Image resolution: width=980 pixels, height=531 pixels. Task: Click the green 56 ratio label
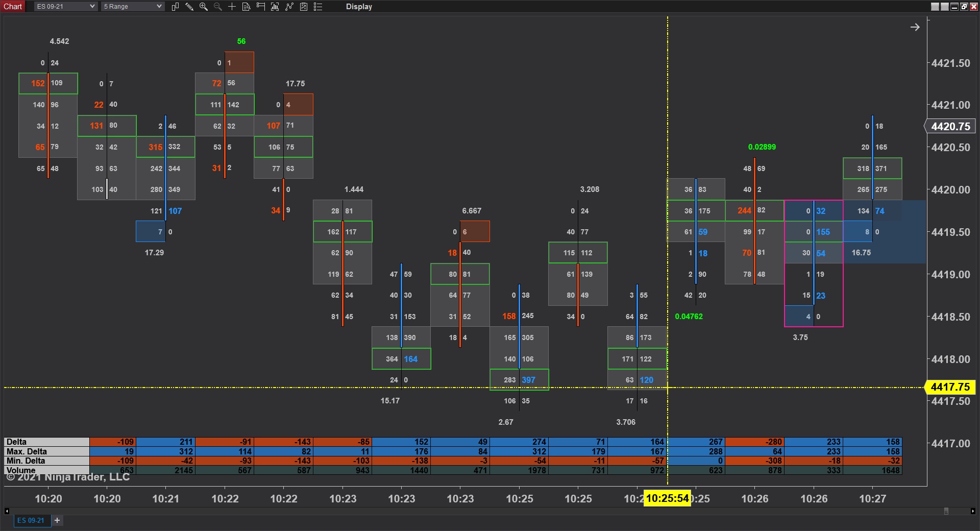pos(241,41)
